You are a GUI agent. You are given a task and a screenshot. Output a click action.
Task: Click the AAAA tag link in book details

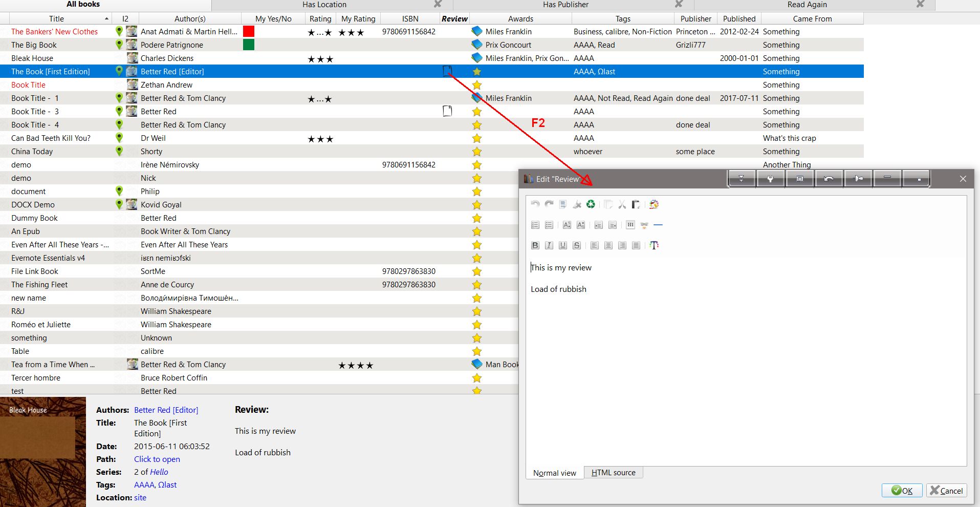tap(144, 484)
